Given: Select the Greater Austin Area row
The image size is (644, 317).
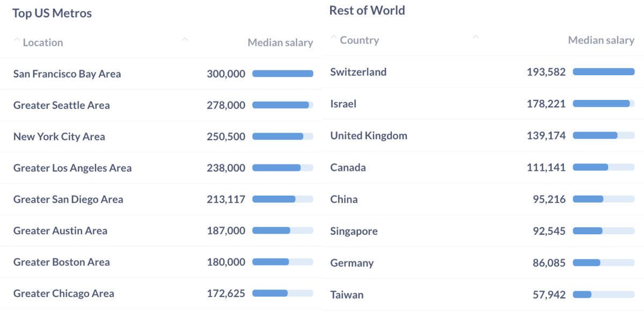Looking at the screenshot, I should pos(161,230).
